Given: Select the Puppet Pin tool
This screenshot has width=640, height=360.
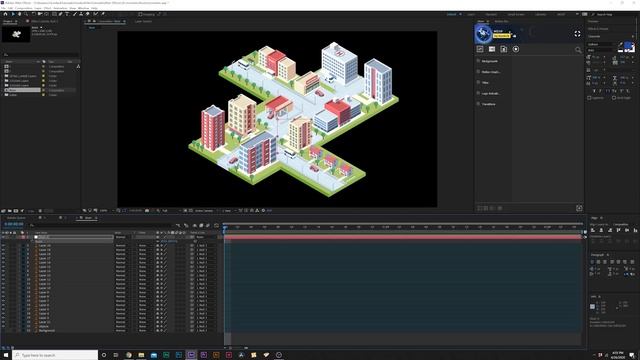Looking at the screenshot, I should tap(103, 14).
